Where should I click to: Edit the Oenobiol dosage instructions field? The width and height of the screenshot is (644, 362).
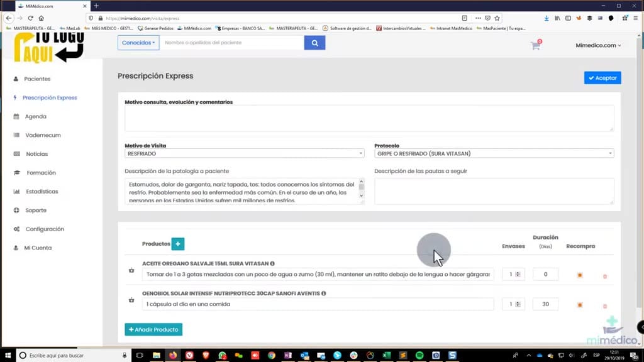(318, 304)
